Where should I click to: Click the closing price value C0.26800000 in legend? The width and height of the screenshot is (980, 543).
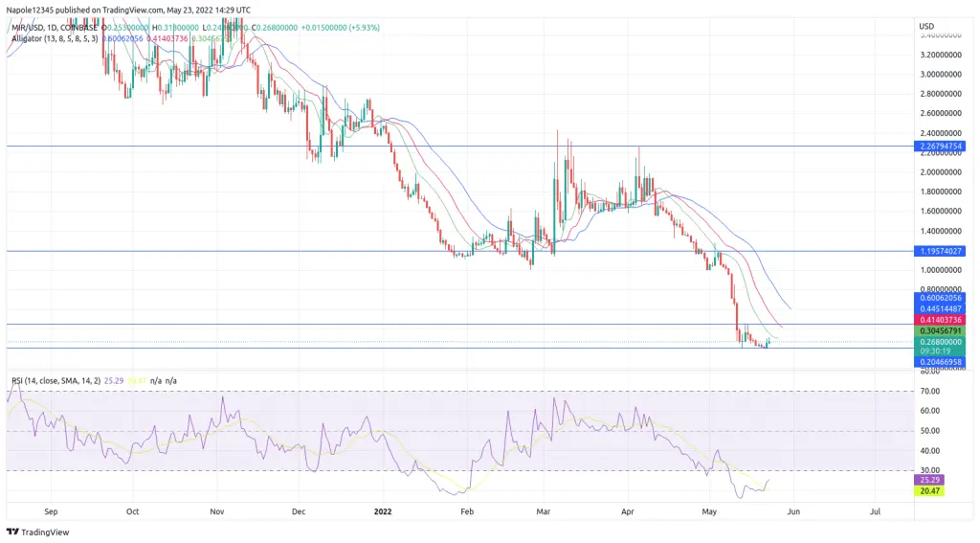[x=274, y=28]
